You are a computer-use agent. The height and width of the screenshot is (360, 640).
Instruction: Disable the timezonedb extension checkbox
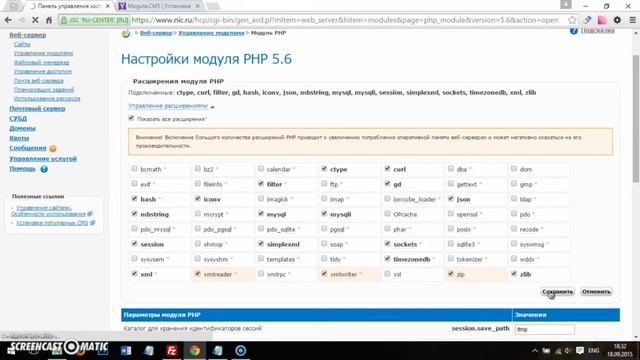pyautogui.click(x=387, y=258)
